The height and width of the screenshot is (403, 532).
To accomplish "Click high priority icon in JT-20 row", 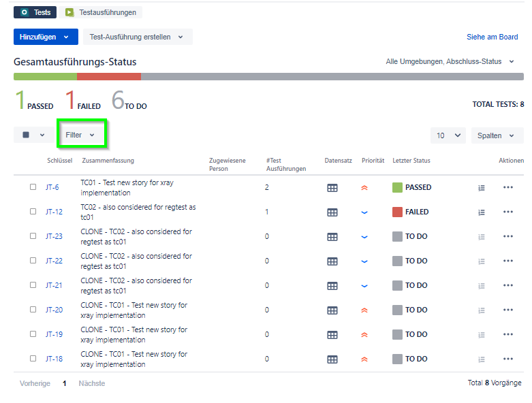I will (364, 310).
